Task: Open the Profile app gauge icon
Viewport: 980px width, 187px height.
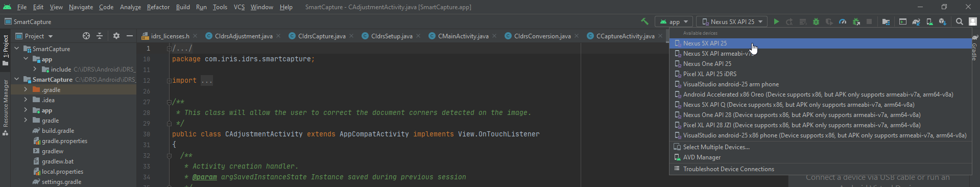Action: pyautogui.click(x=843, y=21)
